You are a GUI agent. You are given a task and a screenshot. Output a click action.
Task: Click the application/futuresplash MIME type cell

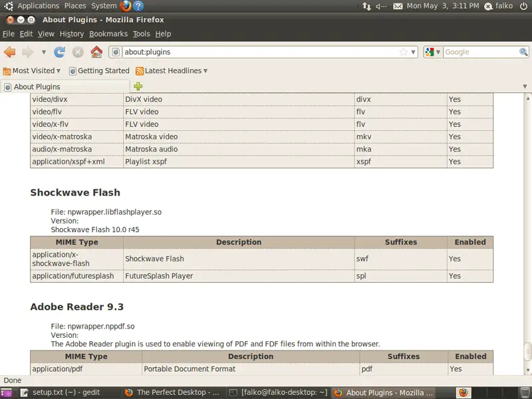tap(76, 276)
